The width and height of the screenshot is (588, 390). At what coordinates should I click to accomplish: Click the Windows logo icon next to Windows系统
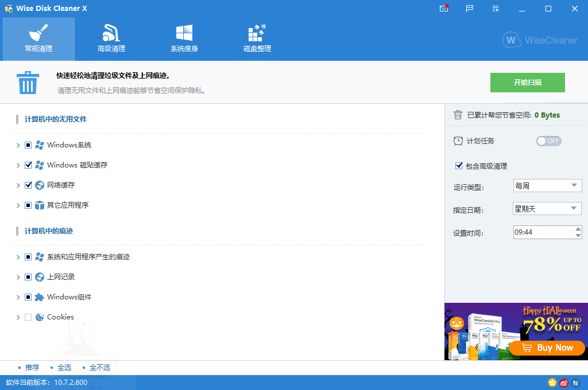40,145
